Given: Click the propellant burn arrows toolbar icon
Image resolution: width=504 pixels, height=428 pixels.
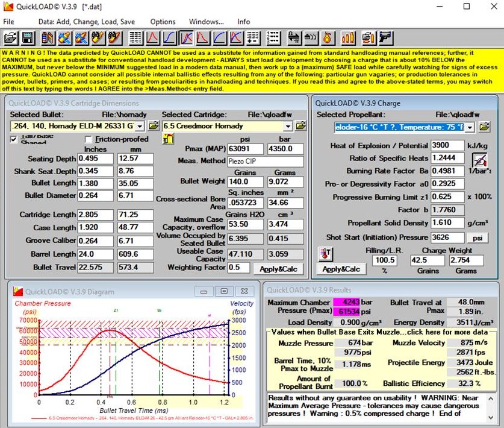Looking at the screenshot, I should [x=311, y=38].
